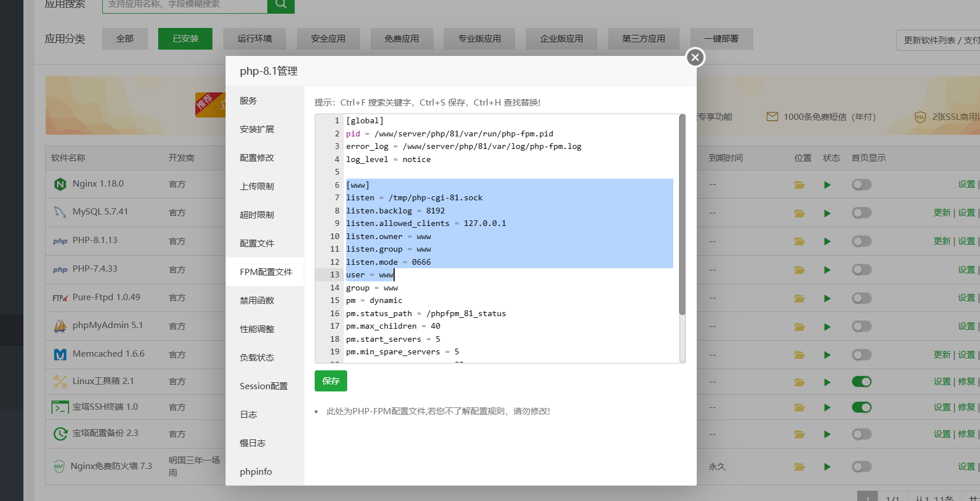Click the MySQL 5.7.41 dolphin icon
980x501 pixels.
(60, 212)
